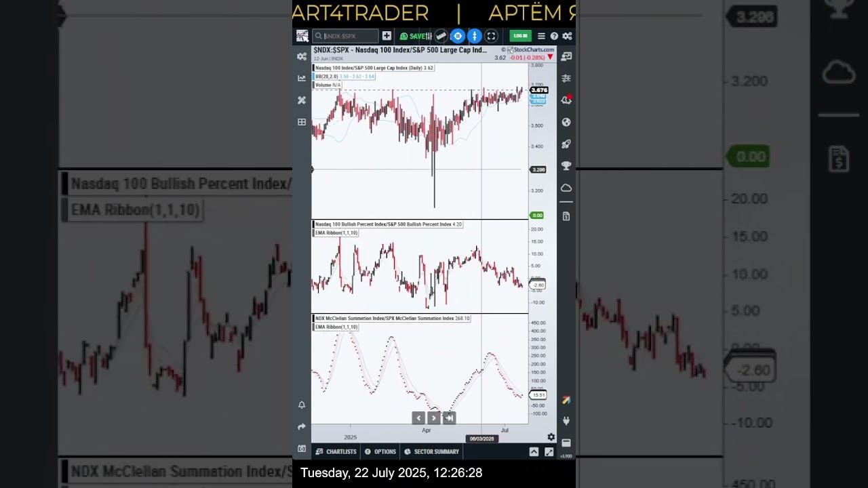Open the dollar document icon in right sidebar
The width and height of the screenshot is (868, 488).
pyautogui.click(x=566, y=216)
